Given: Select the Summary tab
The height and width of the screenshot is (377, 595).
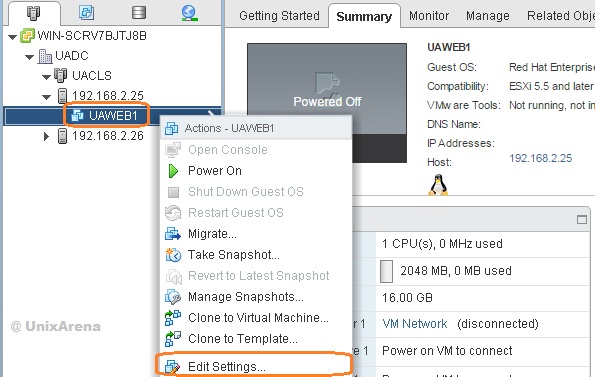Looking at the screenshot, I should tap(364, 16).
